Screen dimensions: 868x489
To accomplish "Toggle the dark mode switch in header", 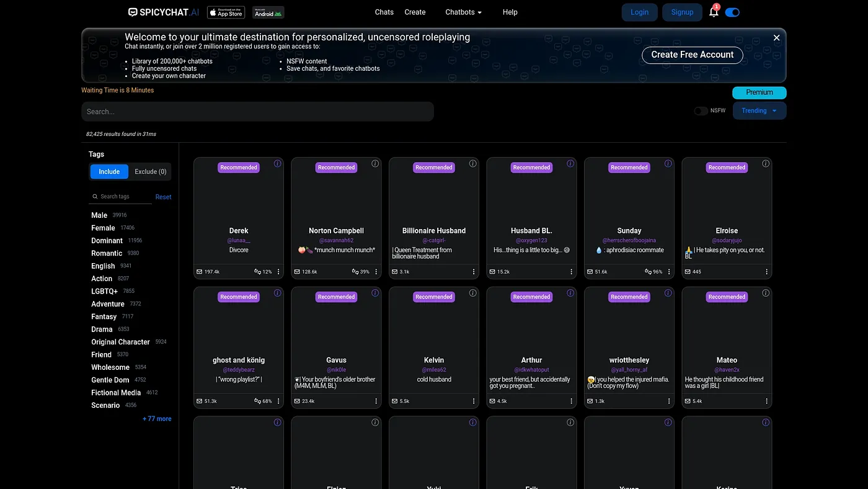I will tap(732, 12).
